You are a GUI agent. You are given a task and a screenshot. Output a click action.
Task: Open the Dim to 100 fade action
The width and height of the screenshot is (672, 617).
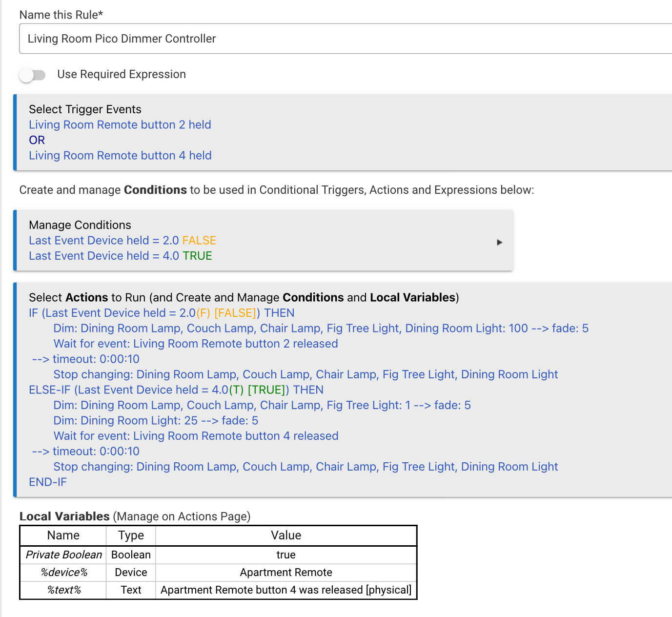(x=321, y=329)
